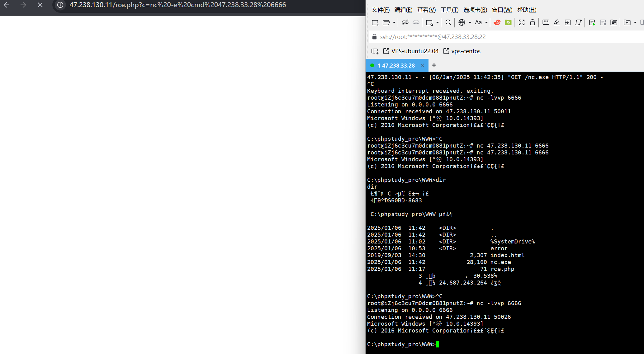Click the magnifier search icon in toolbar
The height and width of the screenshot is (354, 644).
point(448,22)
